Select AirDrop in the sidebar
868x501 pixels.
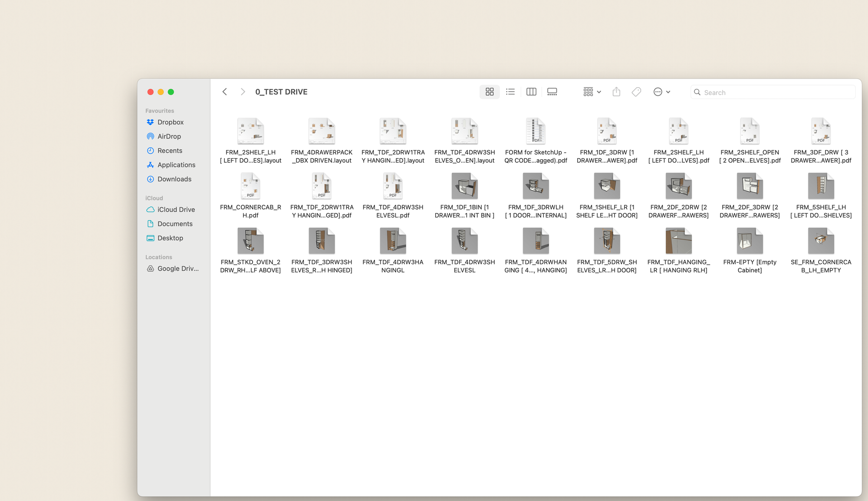point(169,136)
